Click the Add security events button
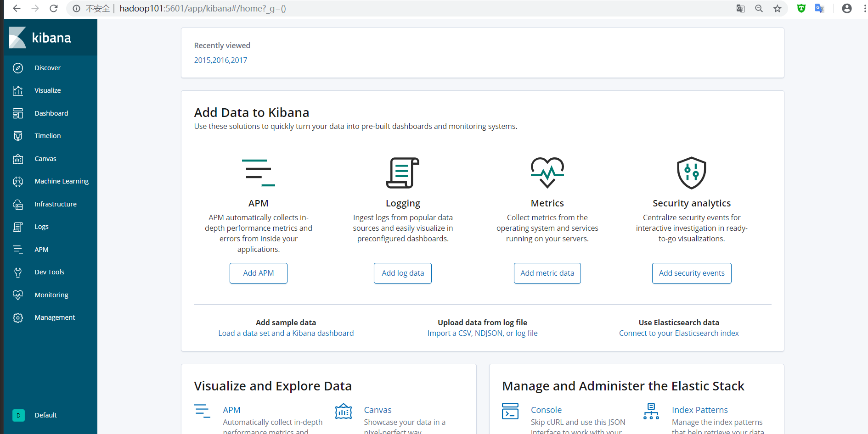This screenshot has height=434, width=868. (x=692, y=273)
